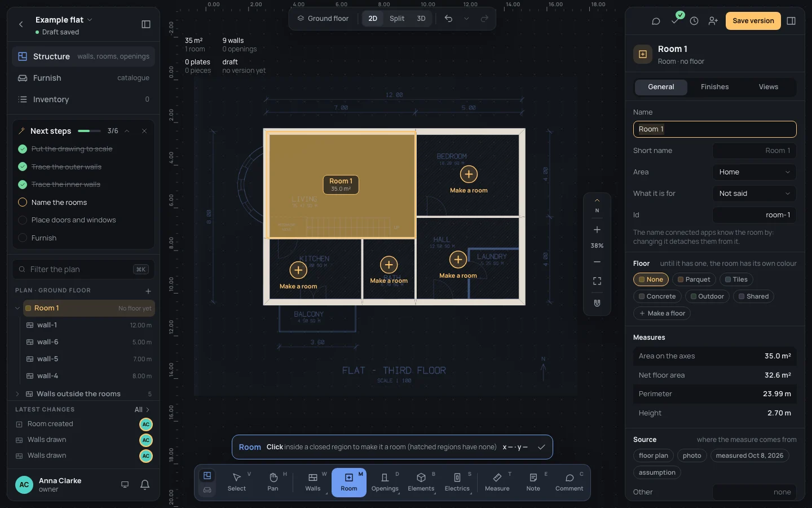Collapse the Room 1 tree node

tap(17, 308)
